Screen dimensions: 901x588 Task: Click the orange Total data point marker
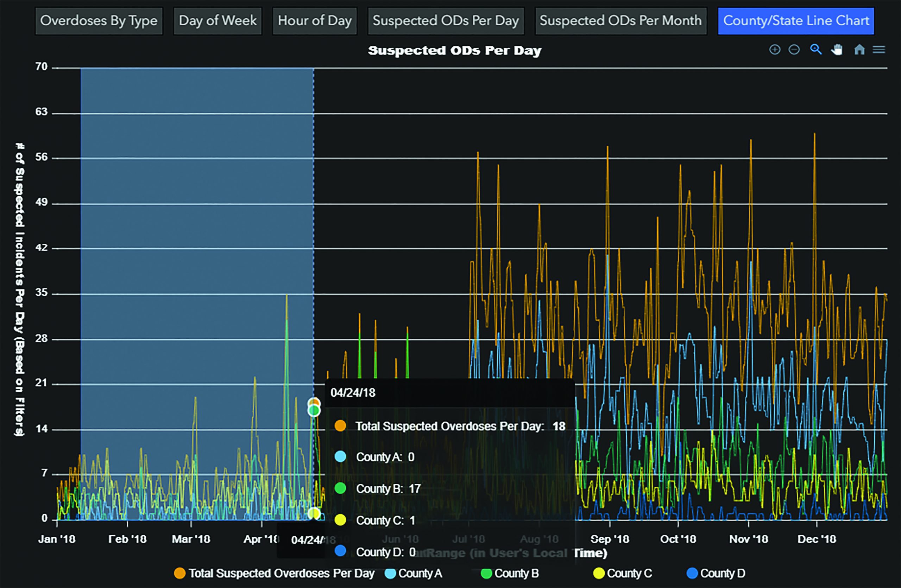[314, 402]
